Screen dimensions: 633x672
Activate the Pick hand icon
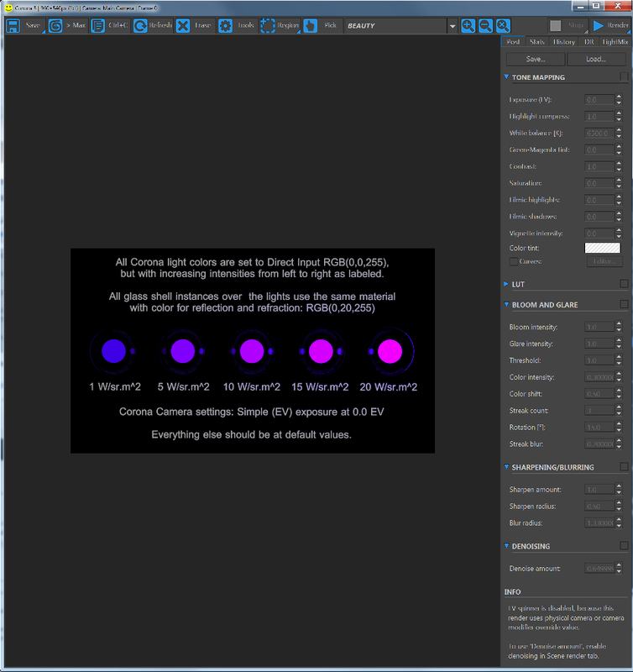310,26
